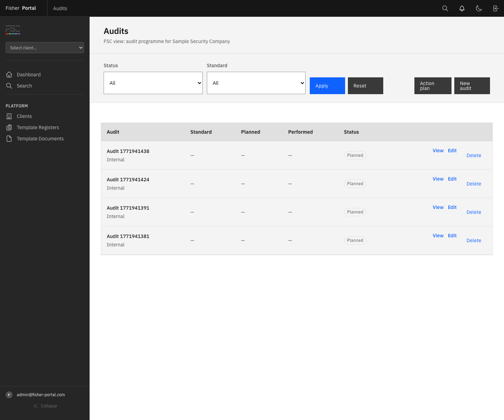Open the Standard filter dropdown
Image resolution: width=504 pixels, height=420 pixels.
256,83
